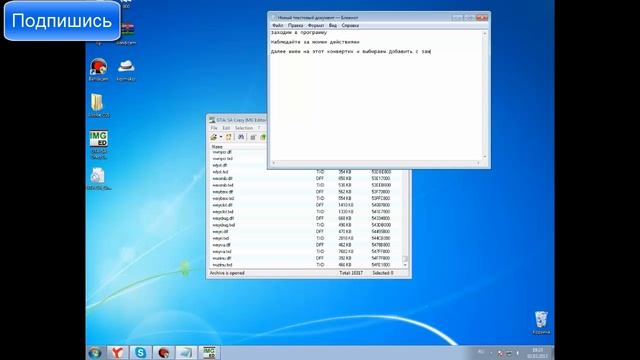Select the file row sized 1410 KB
640x360 pixels.
pyautogui.click(x=306, y=205)
